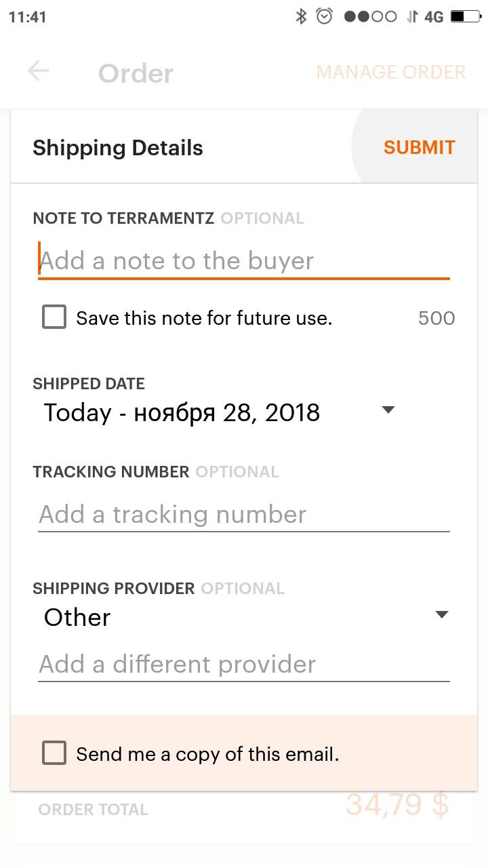Tap the data transfer arrows icon
The width and height of the screenshot is (488, 868).
pos(412,16)
